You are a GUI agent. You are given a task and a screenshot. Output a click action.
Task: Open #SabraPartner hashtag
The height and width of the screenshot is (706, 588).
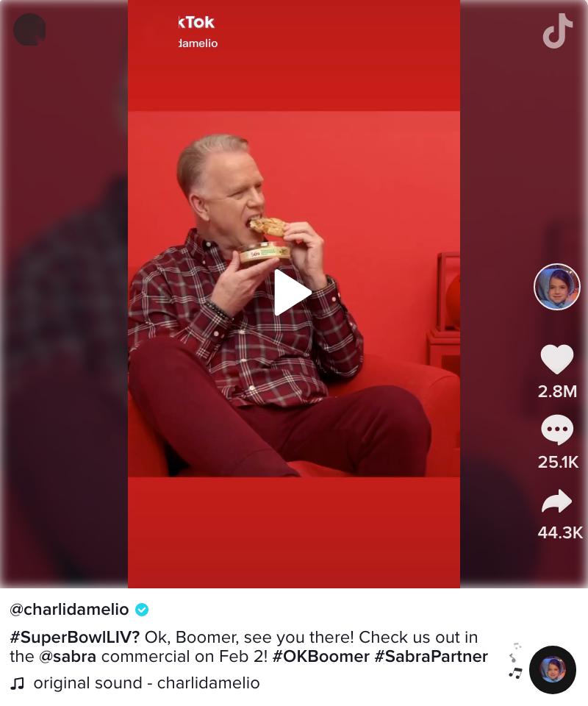(431, 657)
